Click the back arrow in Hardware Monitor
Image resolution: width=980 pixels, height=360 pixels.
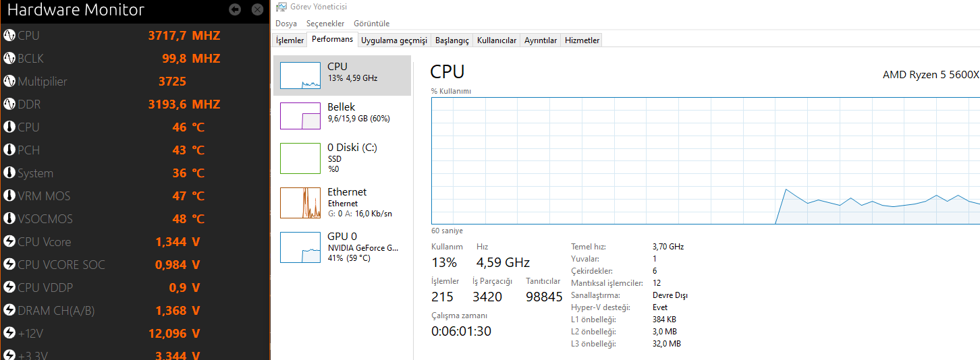coord(235,9)
